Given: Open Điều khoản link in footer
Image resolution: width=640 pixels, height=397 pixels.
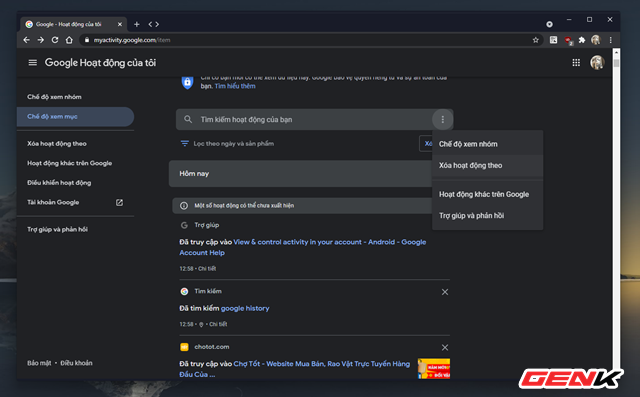Looking at the screenshot, I should coord(76,363).
